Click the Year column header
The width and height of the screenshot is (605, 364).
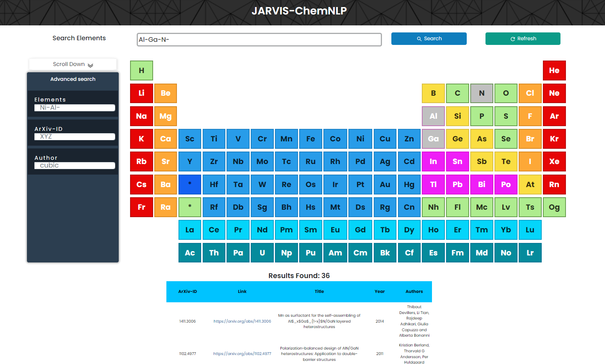380,291
